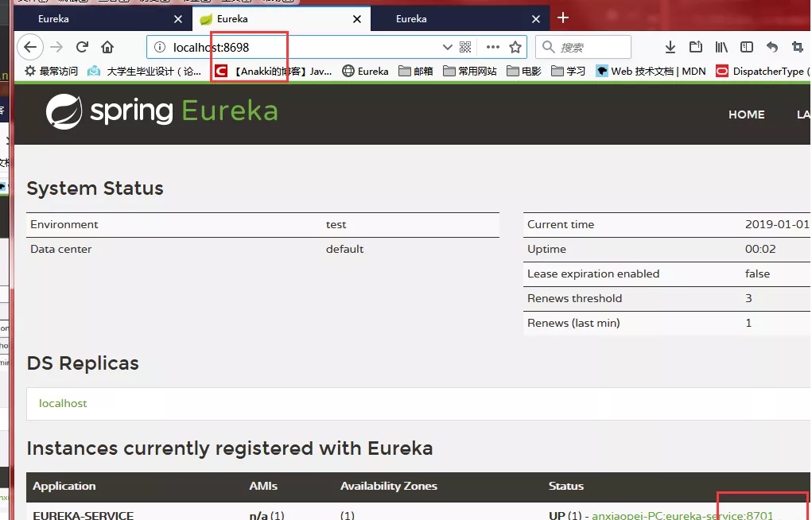Select the Data center value default
812x520 pixels.
tap(344, 249)
